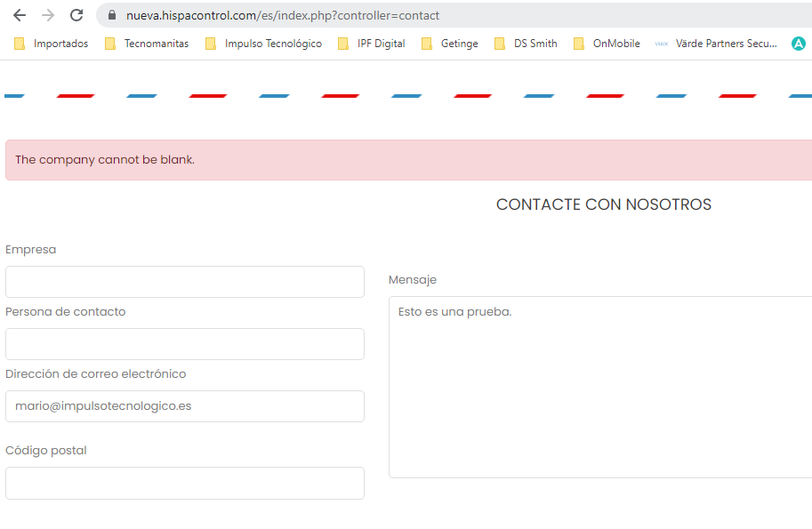The height and width of the screenshot is (529, 812).
Task: Click the email address field
Action: (x=185, y=405)
